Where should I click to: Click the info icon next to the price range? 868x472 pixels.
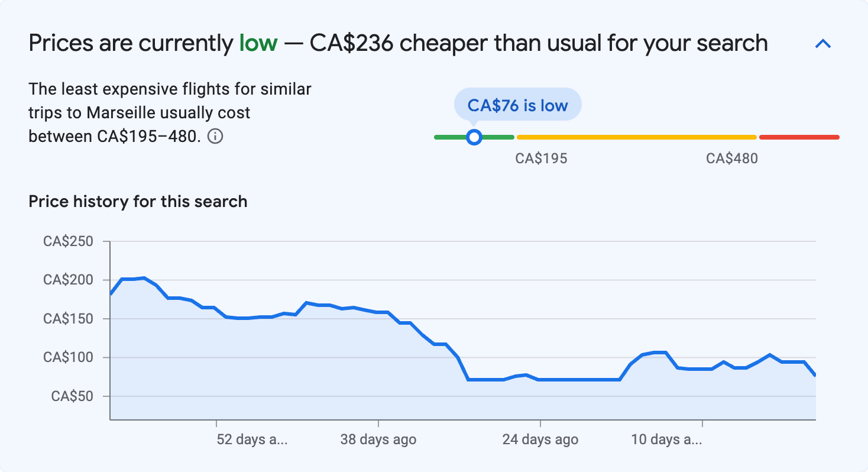click(x=216, y=137)
